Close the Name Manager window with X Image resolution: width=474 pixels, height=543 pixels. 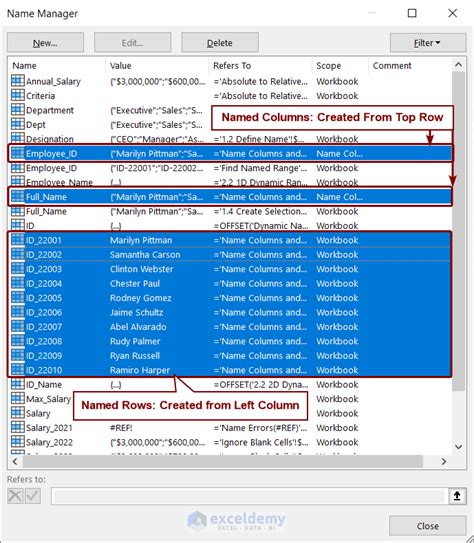tap(453, 13)
